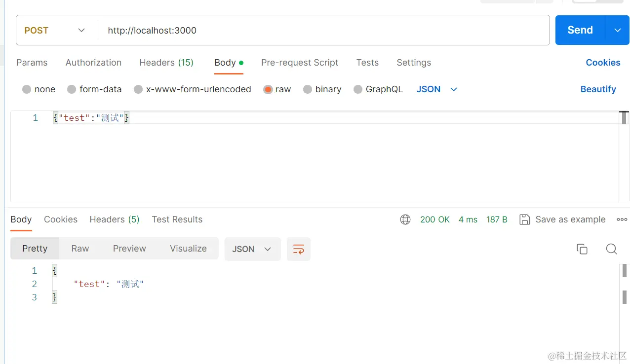
Task: Open the request Body tab
Action: coord(229,63)
